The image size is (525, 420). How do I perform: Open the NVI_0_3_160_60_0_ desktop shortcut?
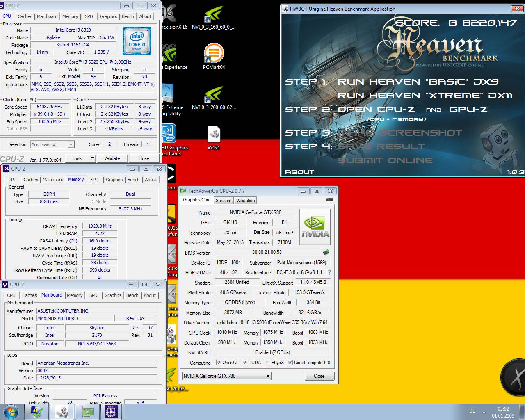click(214, 18)
